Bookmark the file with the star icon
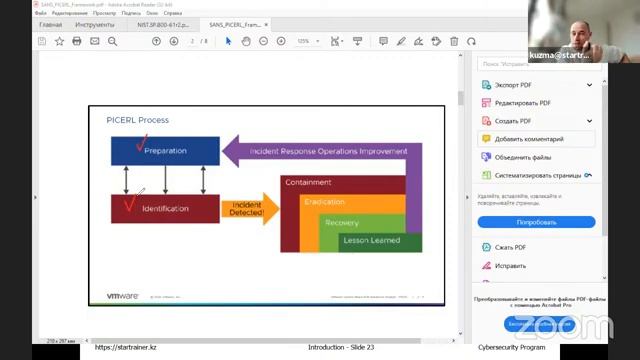 tap(60, 41)
